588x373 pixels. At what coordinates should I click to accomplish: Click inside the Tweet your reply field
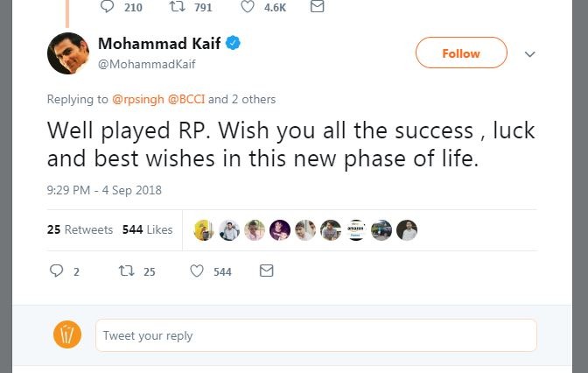316,335
